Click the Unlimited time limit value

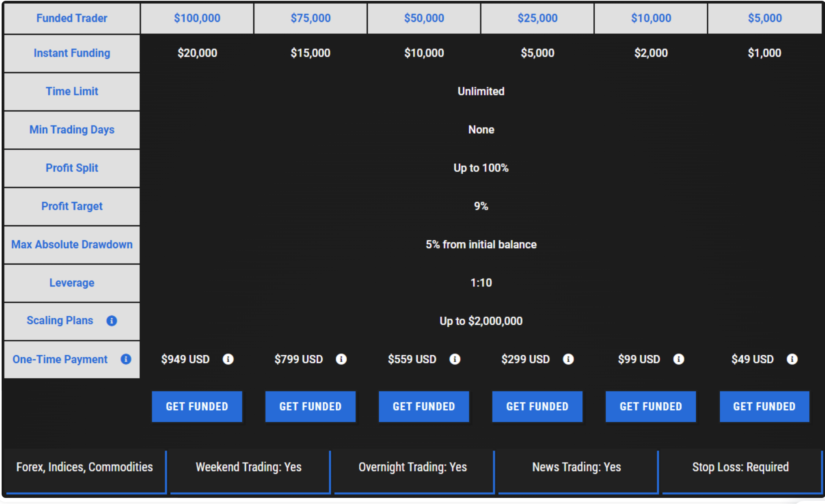tap(481, 91)
